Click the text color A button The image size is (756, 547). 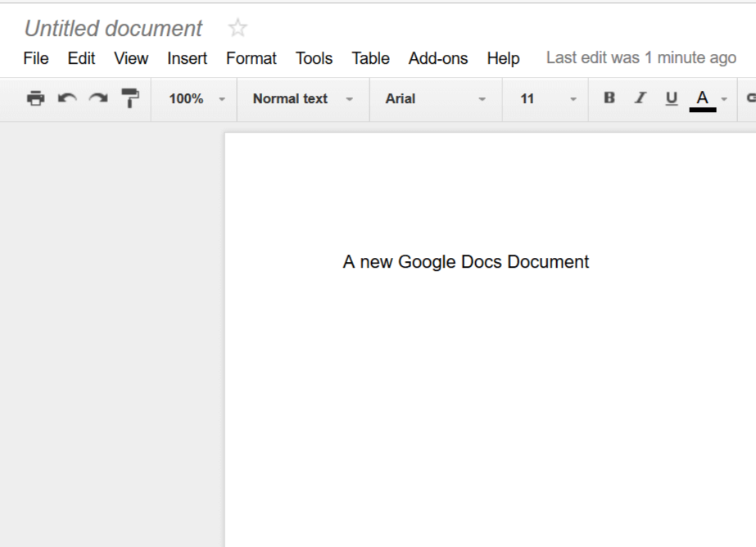(x=703, y=100)
